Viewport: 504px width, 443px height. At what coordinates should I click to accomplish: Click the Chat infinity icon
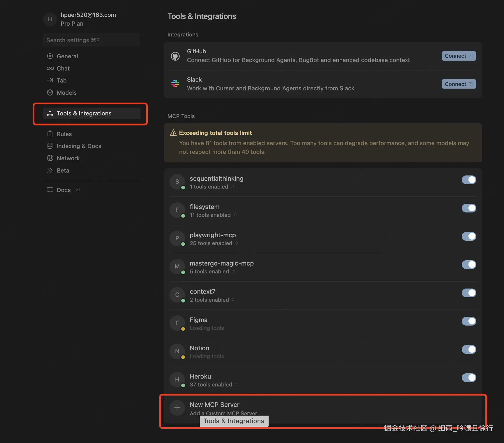click(50, 68)
